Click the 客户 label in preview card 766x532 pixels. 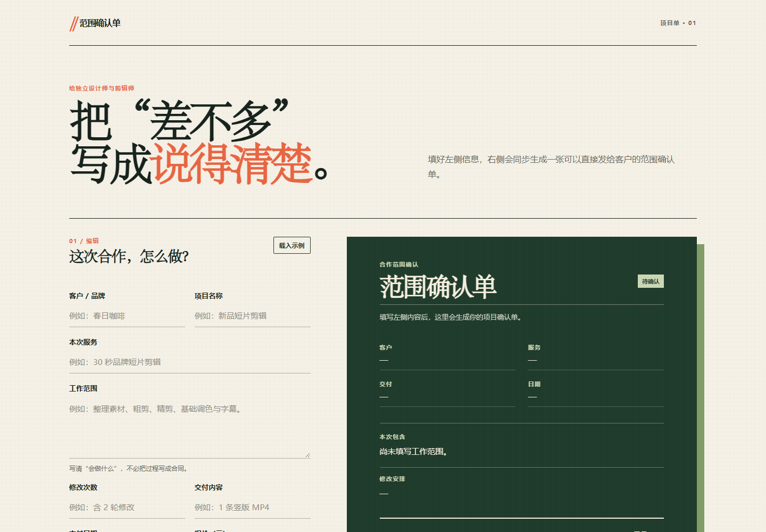pos(386,347)
